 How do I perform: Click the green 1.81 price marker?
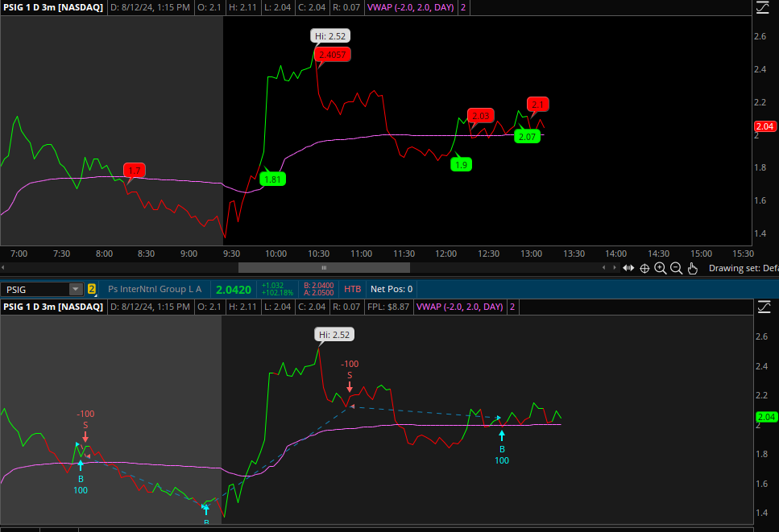click(273, 179)
